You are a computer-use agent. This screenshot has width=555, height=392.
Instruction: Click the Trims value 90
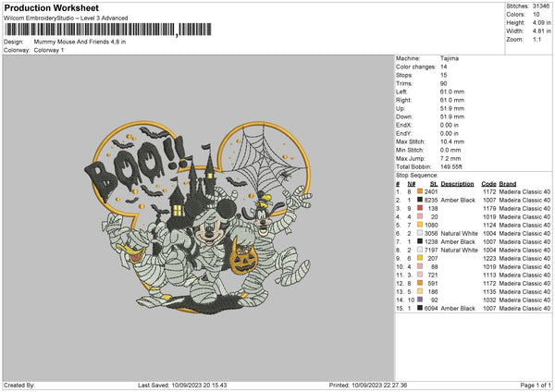tap(443, 83)
